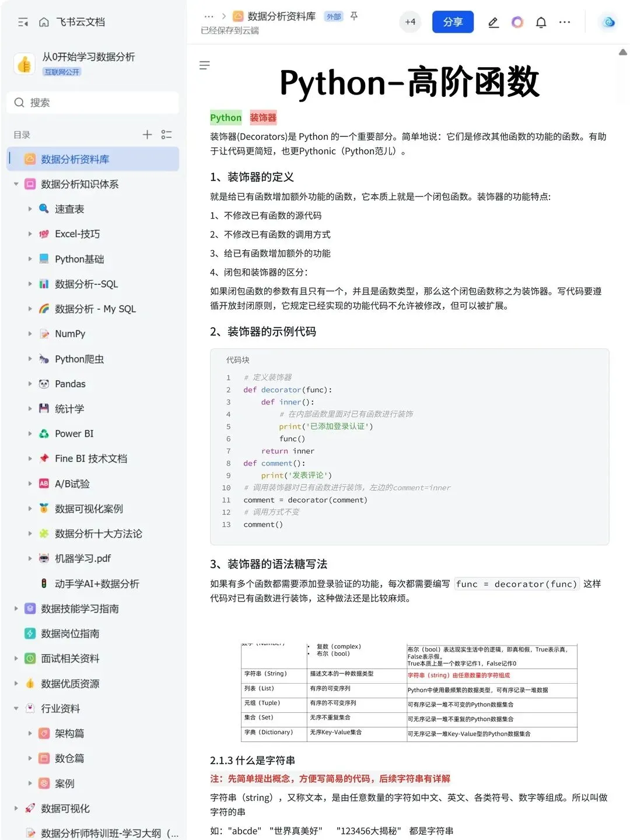
Task: Open the 数仓篇 page
Action: pyautogui.click(x=69, y=758)
